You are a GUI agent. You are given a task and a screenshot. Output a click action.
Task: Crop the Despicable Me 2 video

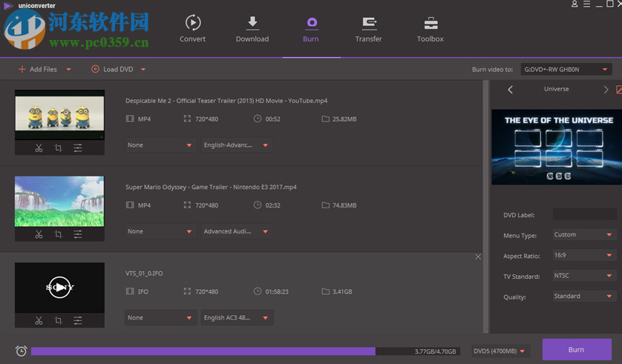pos(59,148)
